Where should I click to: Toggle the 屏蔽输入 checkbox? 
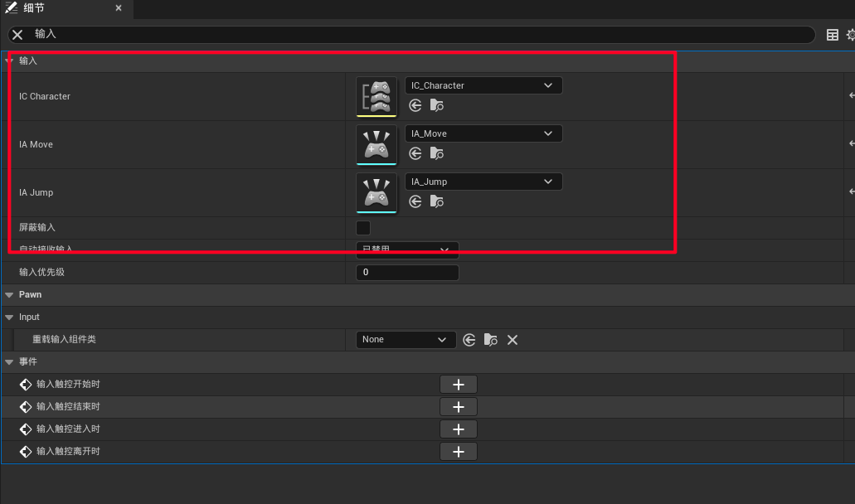pos(363,228)
